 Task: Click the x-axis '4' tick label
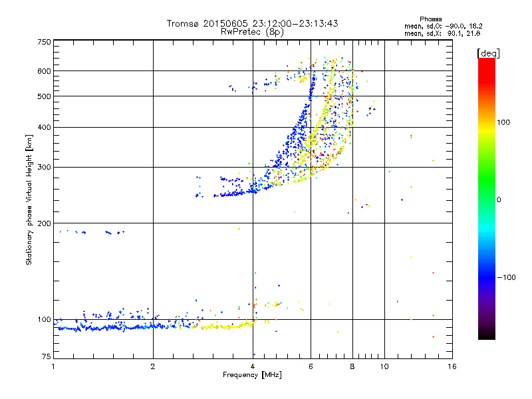[x=253, y=366]
